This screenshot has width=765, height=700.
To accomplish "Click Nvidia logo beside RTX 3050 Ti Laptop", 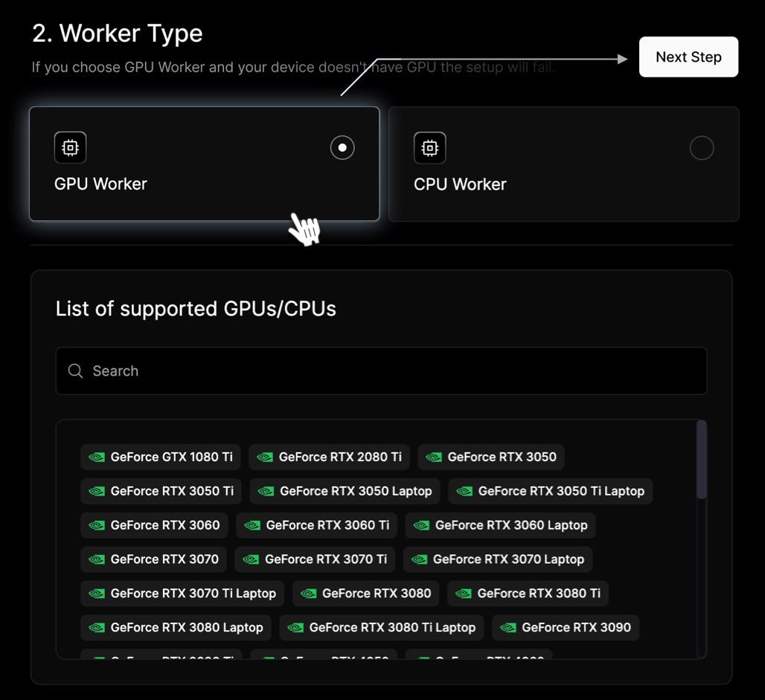I will tap(464, 491).
